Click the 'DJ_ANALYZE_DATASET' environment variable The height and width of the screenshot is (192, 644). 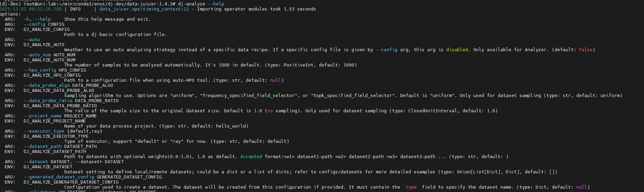point(48,167)
